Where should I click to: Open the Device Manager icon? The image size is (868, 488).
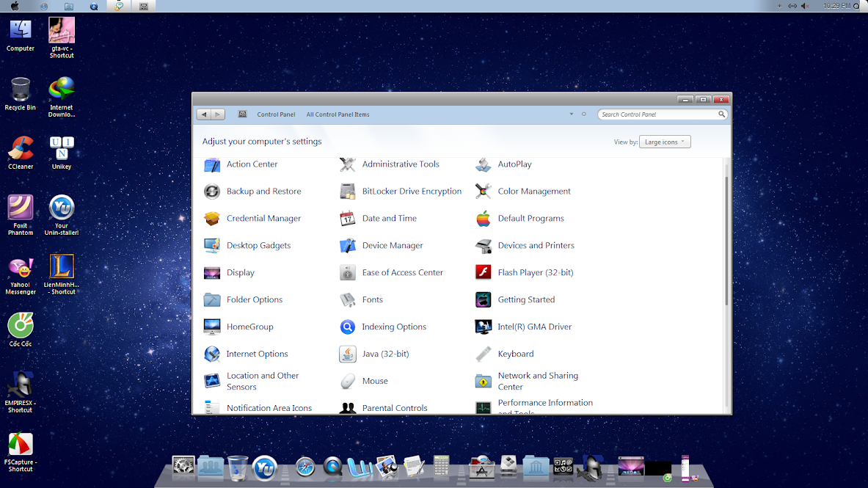point(348,246)
